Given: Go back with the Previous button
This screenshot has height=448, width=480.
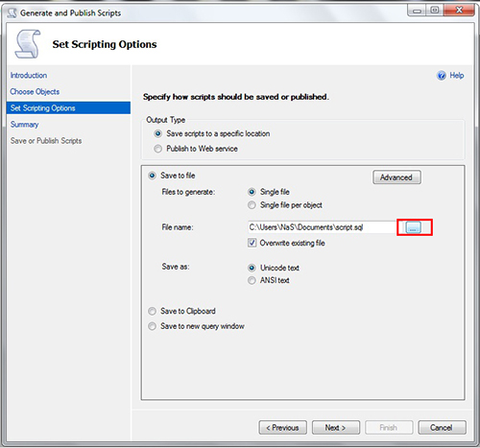Looking at the screenshot, I should pyautogui.click(x=282, y=428).
